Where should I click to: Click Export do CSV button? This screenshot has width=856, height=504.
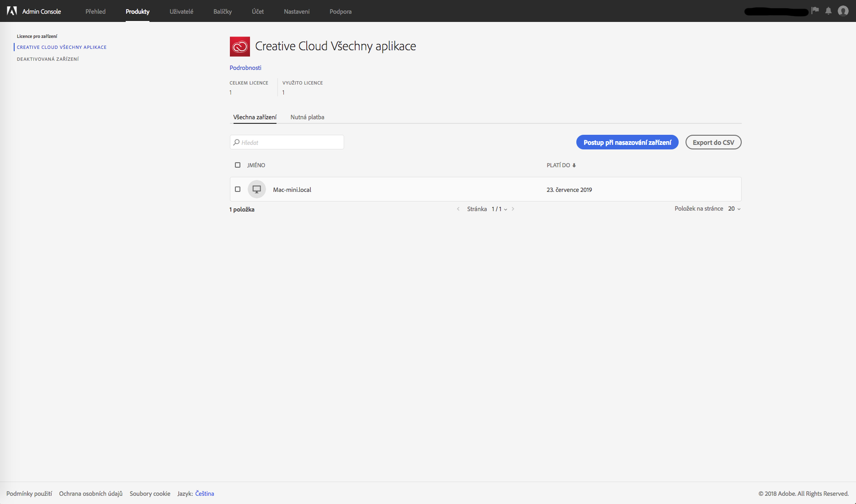[x=713, y=143]
